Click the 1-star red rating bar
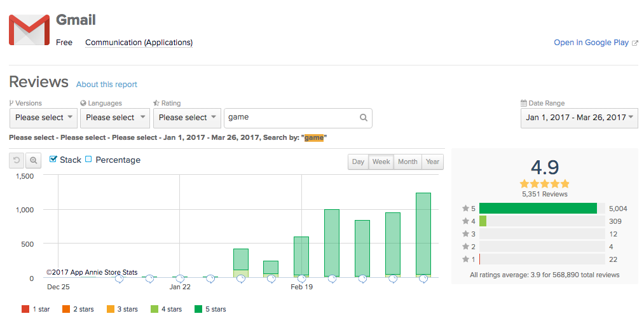 click(x=480, y=259)
